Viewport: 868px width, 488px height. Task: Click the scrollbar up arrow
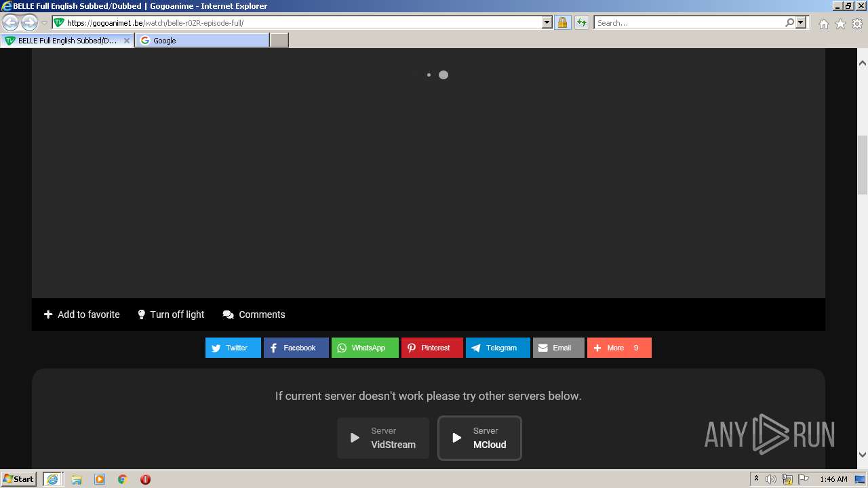tap(863, 63)
